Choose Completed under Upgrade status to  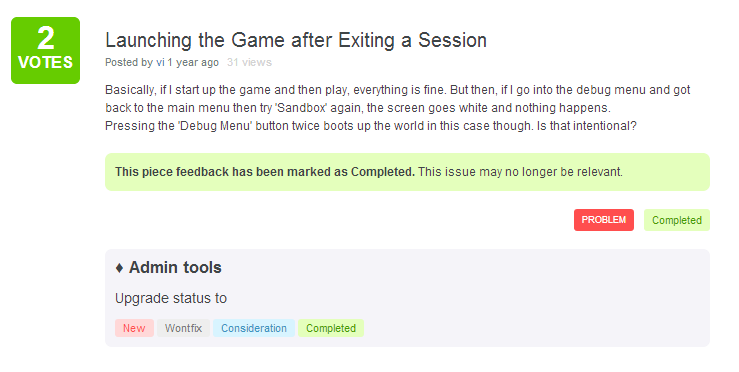(x=331, y=328)
